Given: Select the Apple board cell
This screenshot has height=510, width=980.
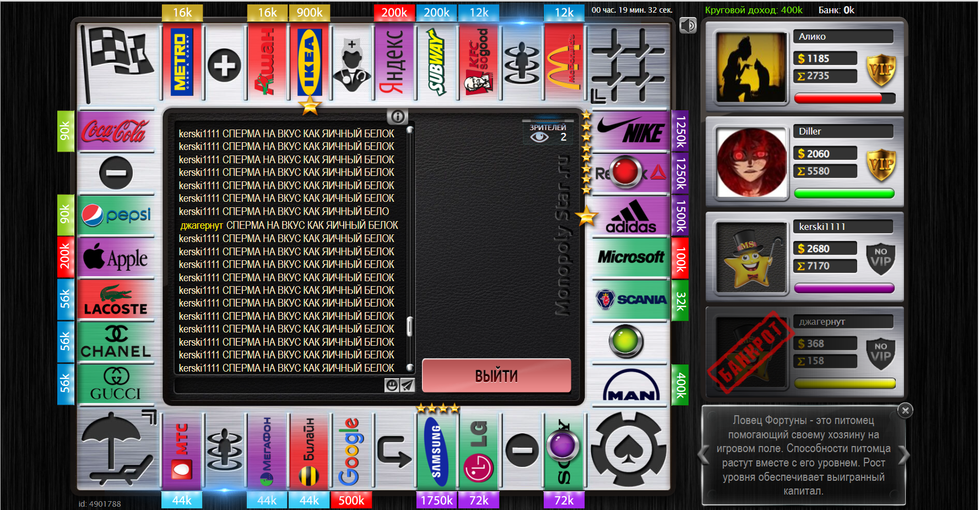Looking at the screenshot, I should click(x=116, y=257).
